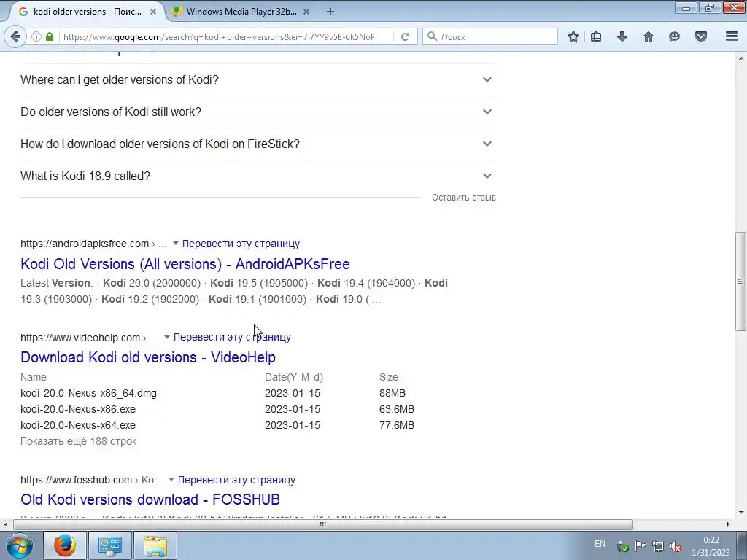This screenshot has width=747, height=560.
Task: Open the smiley chat icon in toolbar
Action: (674, 36)
